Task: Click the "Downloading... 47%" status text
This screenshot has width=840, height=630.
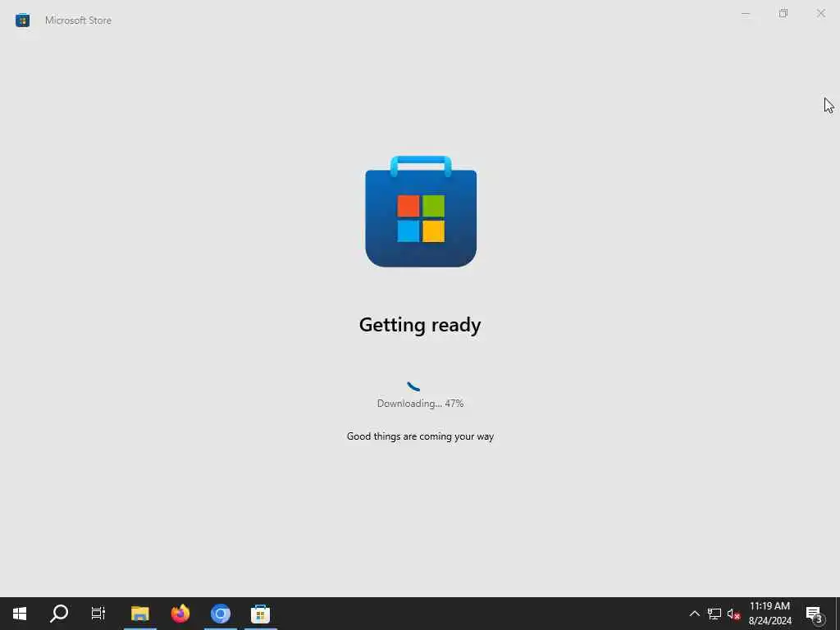Action: click(420, 404)
